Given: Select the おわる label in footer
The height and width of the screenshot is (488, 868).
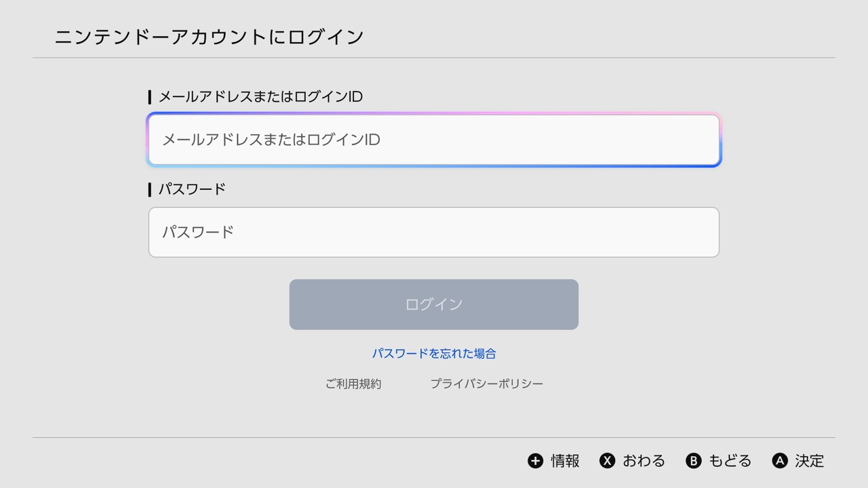Looking at the screenshot, I should 644,461.
